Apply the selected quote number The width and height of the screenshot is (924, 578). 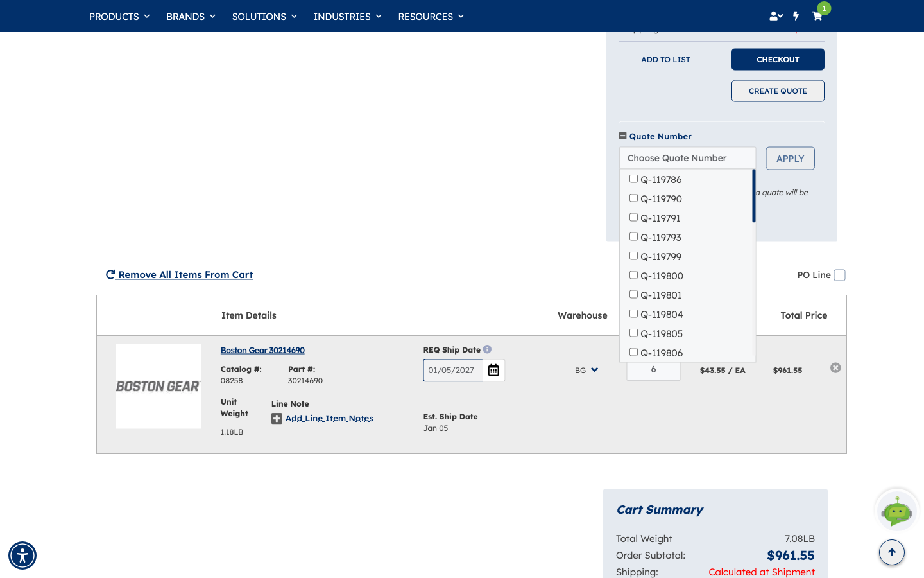(790, 159)
